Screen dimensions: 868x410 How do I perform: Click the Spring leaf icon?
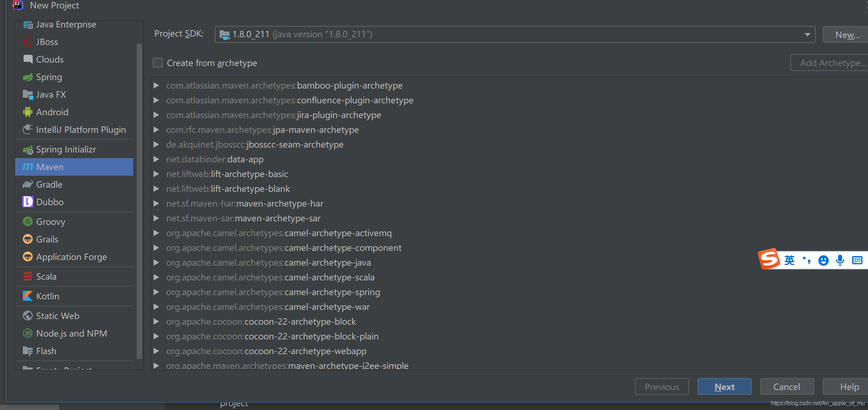28,77
